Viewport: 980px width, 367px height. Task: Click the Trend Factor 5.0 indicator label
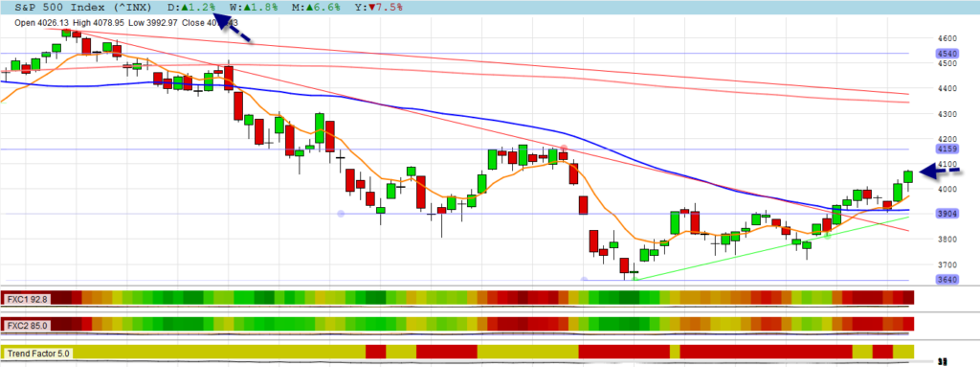pyautogui.click(x=37, y=354)
